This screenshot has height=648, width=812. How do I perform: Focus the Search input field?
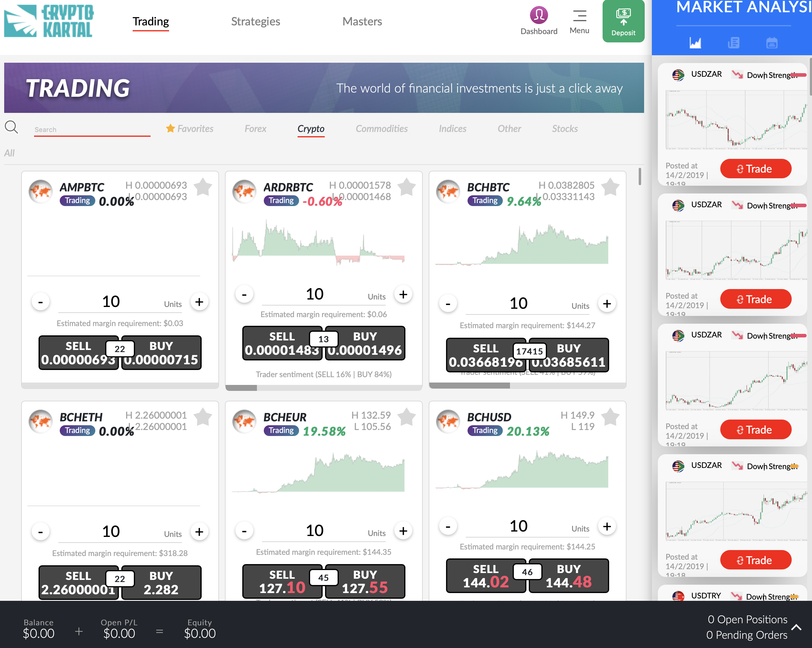(92, 130)
